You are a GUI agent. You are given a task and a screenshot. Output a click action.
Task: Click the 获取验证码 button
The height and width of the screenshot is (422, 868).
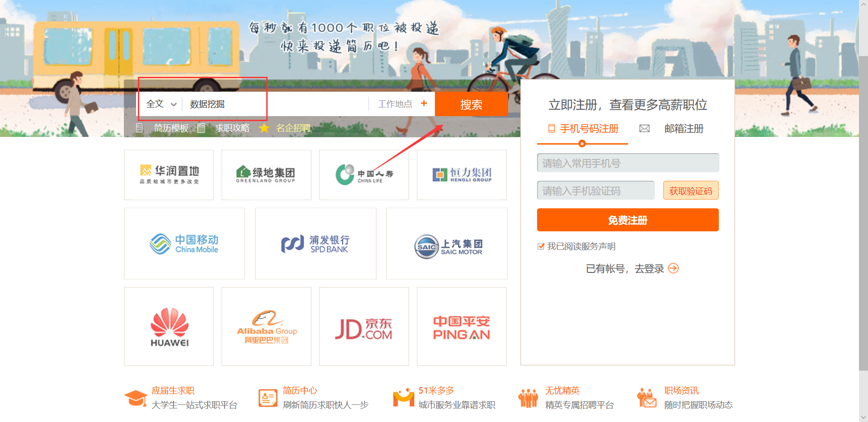click(691, 190)
